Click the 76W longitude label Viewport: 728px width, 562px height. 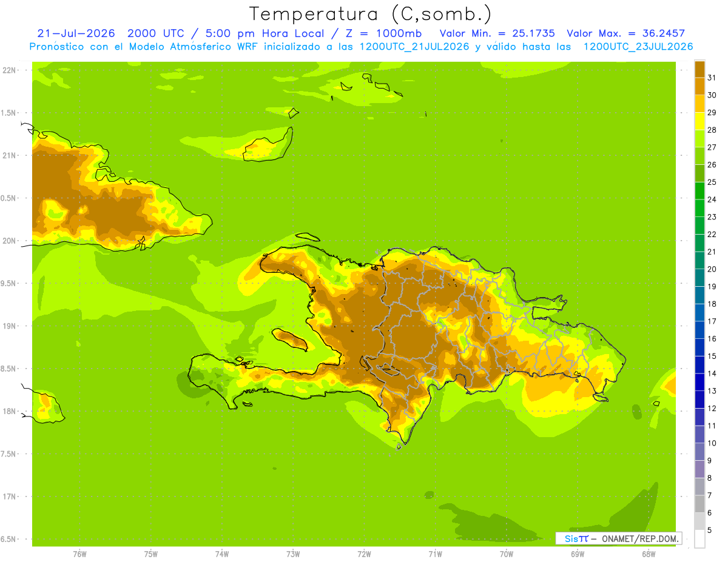[79, 554]
